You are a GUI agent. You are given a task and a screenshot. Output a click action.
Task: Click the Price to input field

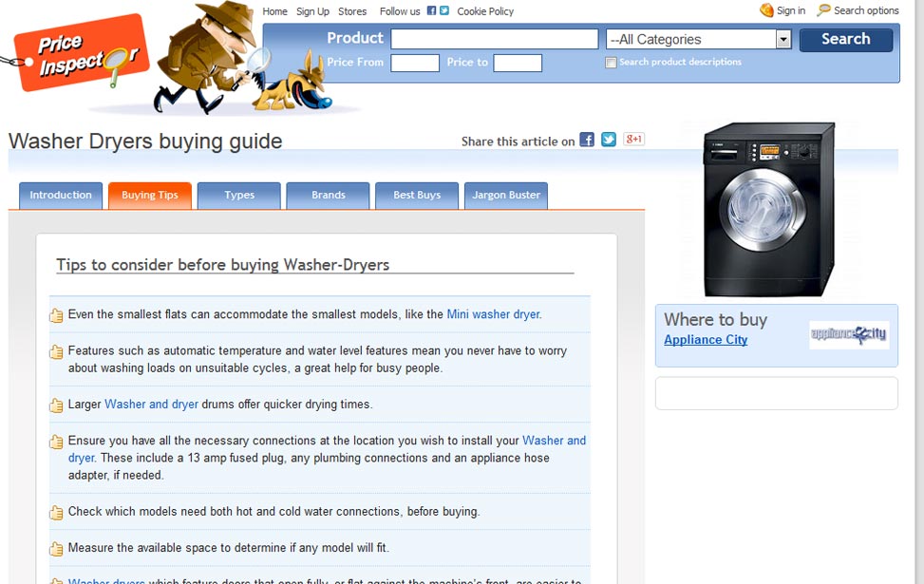coord(518,63)
